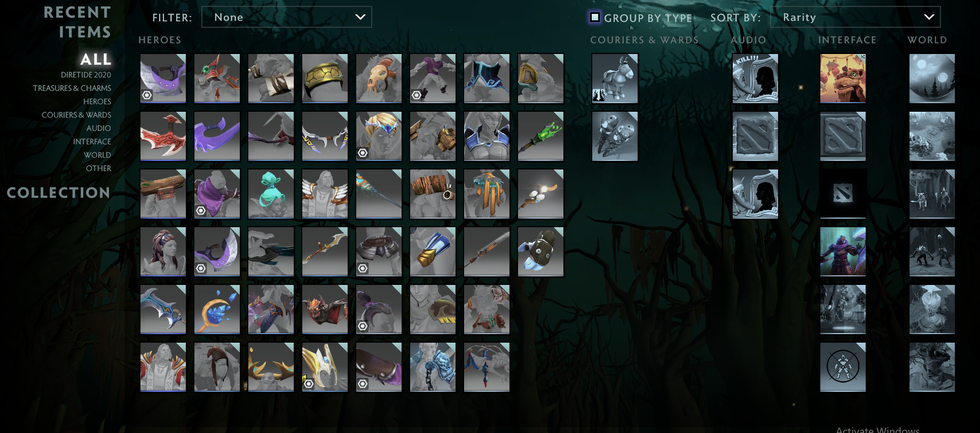The image size is (980, 433).
Task: Toggle the Group By Type checkbox
Action: pos(594,18)
